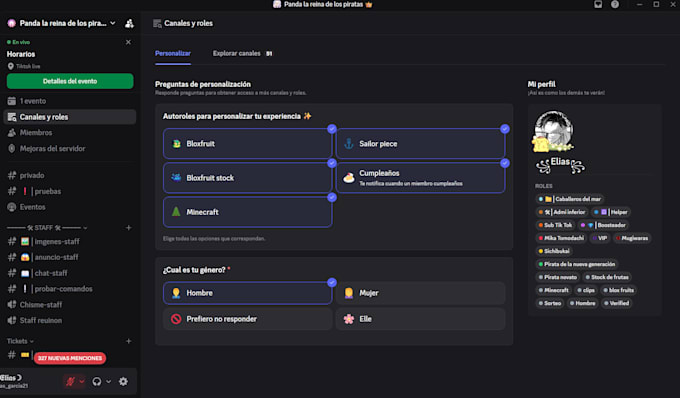The height and width of the screenshot is (398, 680).
Task: Open the anuncio-staff channel
Action: point(70,257)
